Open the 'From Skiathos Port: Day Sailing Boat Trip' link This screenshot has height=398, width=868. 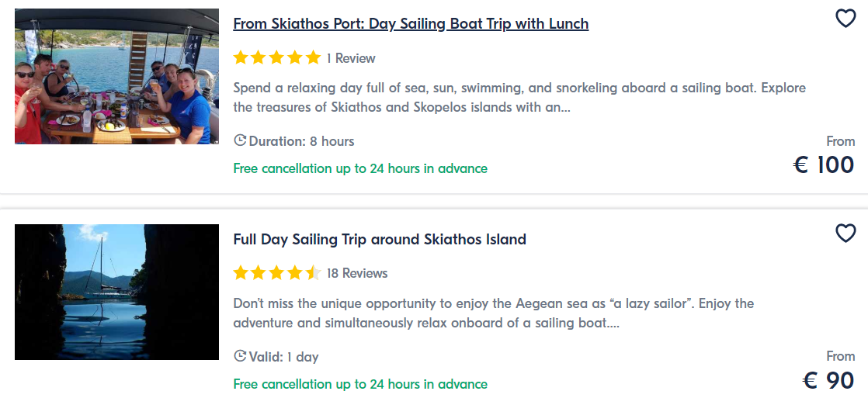tap(411, 24)
